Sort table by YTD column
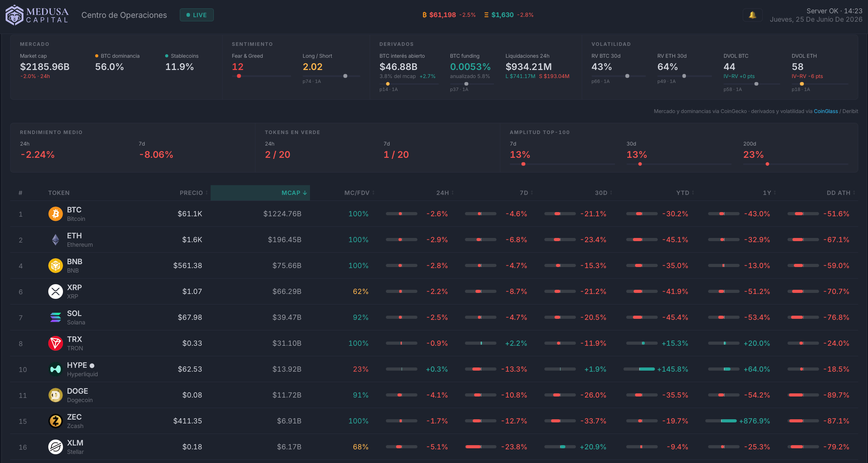 click(685, 193)
